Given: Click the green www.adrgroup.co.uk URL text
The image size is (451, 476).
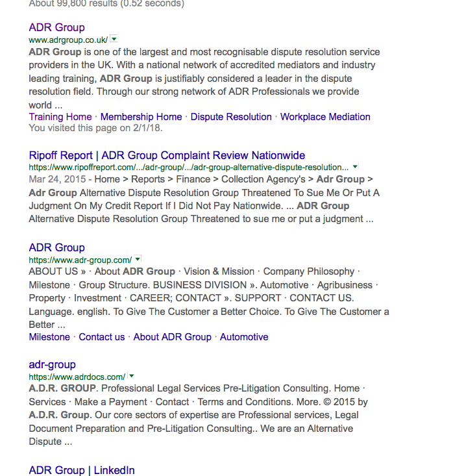Looking at the screenshot, I should pos(68,40).
